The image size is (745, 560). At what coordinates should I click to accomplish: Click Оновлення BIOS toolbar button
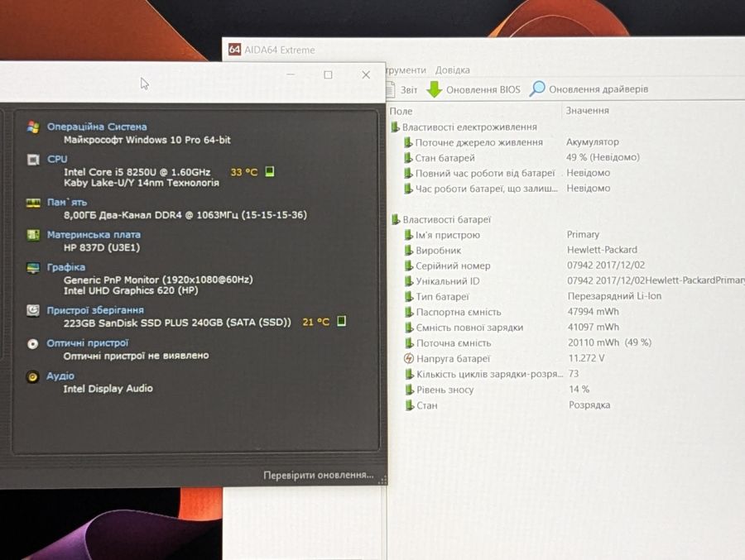473,89
